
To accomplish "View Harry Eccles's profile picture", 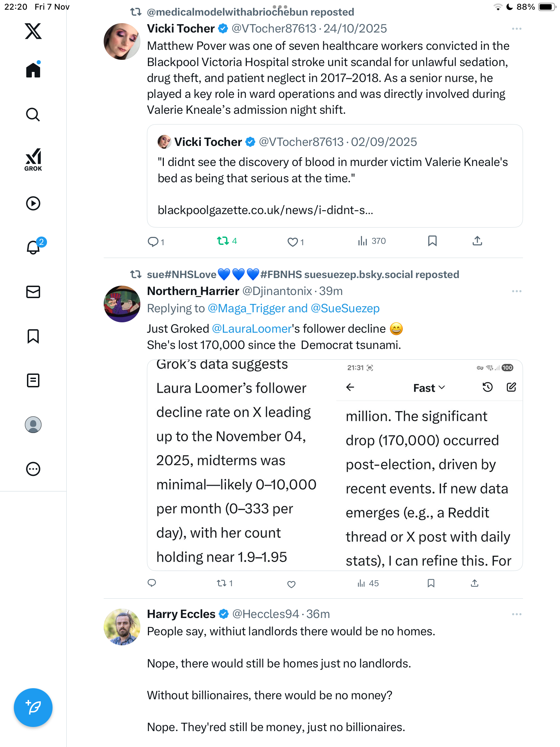I will (122, 627).
